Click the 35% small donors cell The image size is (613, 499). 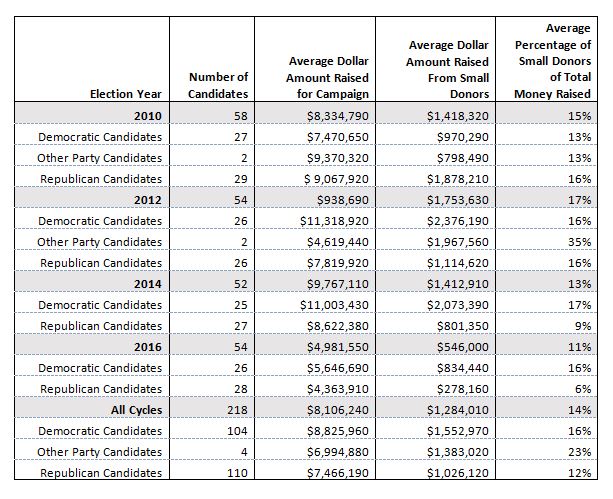pos(579,242)
